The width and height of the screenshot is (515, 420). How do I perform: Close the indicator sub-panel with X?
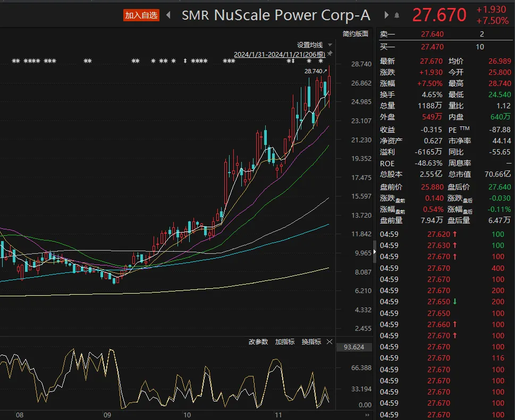[x=330, y=342]
